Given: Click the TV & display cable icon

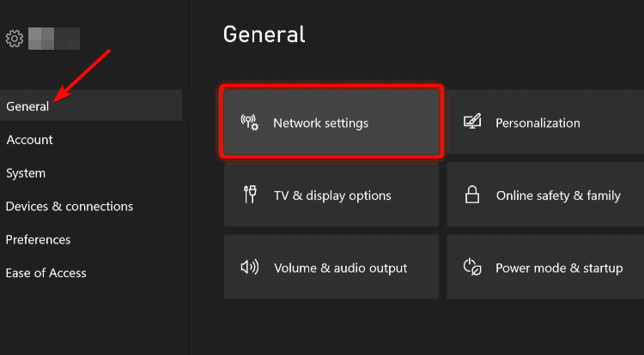Looking at the screenshot, I should tap(250, 196).
